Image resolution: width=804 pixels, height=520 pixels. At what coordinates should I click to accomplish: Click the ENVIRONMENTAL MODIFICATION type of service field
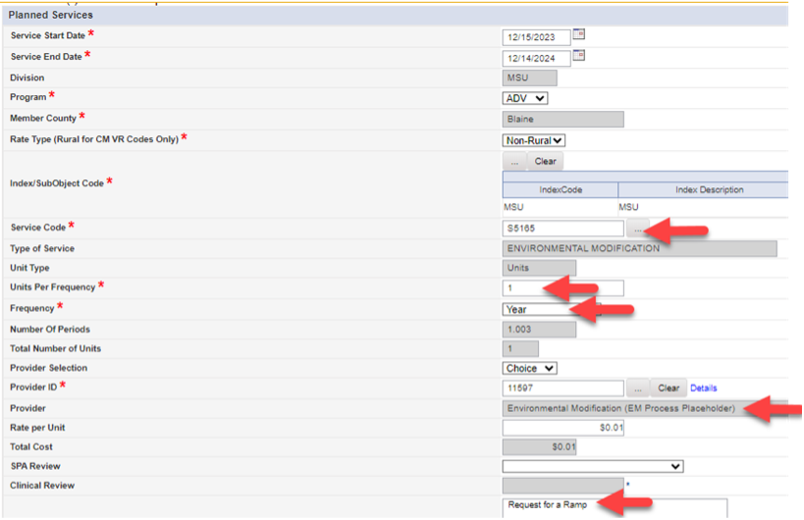tap(639, 248)
